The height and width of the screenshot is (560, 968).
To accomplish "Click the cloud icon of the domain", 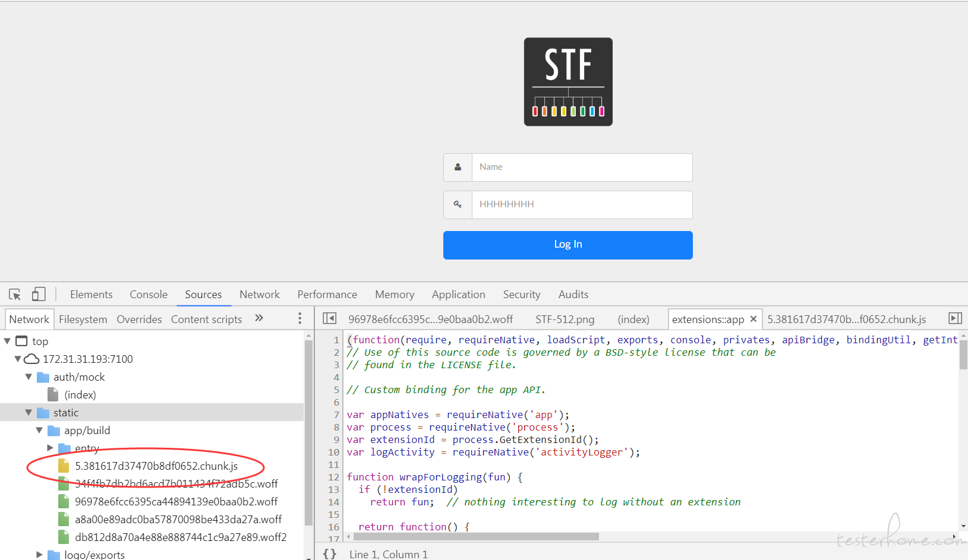I will 31,359.
